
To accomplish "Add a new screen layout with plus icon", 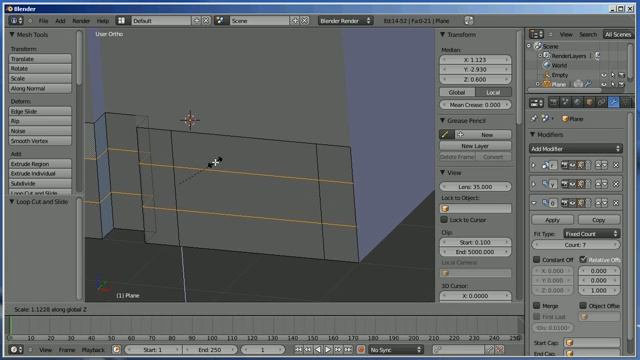I will tap(197, 20).
